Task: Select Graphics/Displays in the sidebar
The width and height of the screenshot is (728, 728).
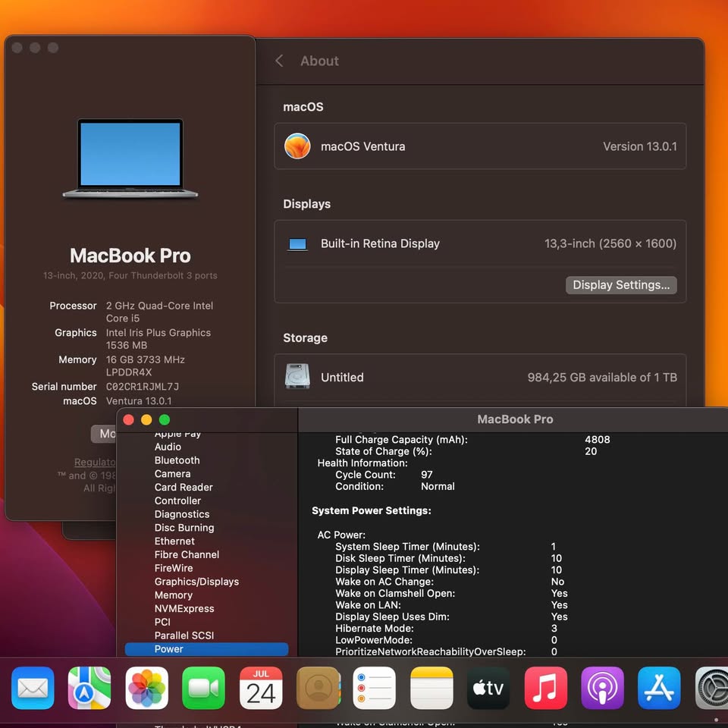Action: [196, 582]
